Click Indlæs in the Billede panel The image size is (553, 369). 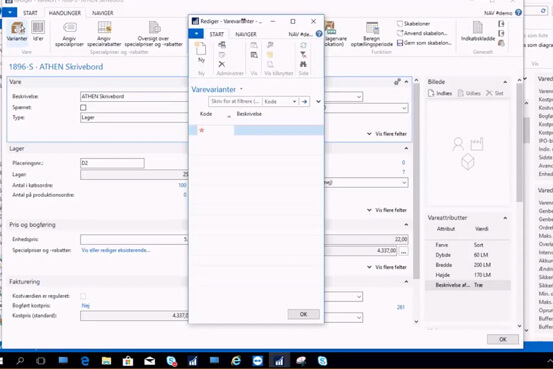click(x=440, y=93)
